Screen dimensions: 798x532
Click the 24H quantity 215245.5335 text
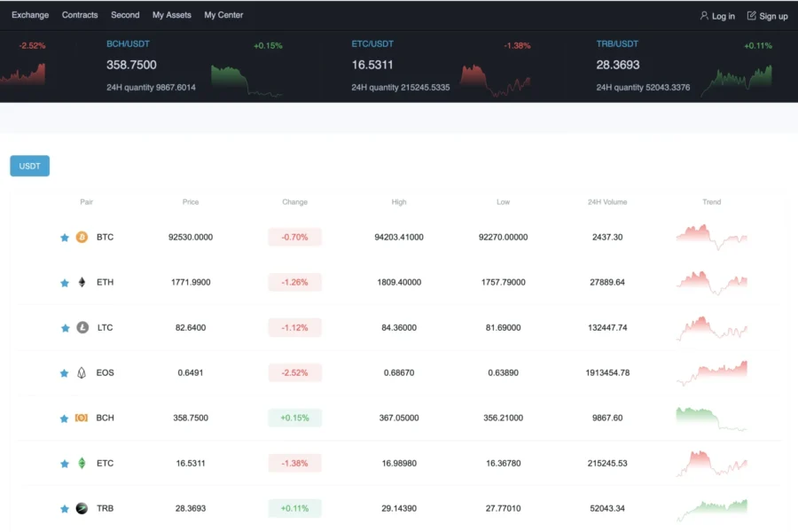pos(401,88)
